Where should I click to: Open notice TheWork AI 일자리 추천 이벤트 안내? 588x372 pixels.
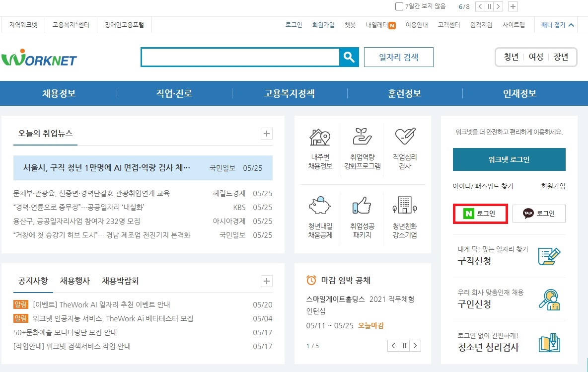point(101,304)
